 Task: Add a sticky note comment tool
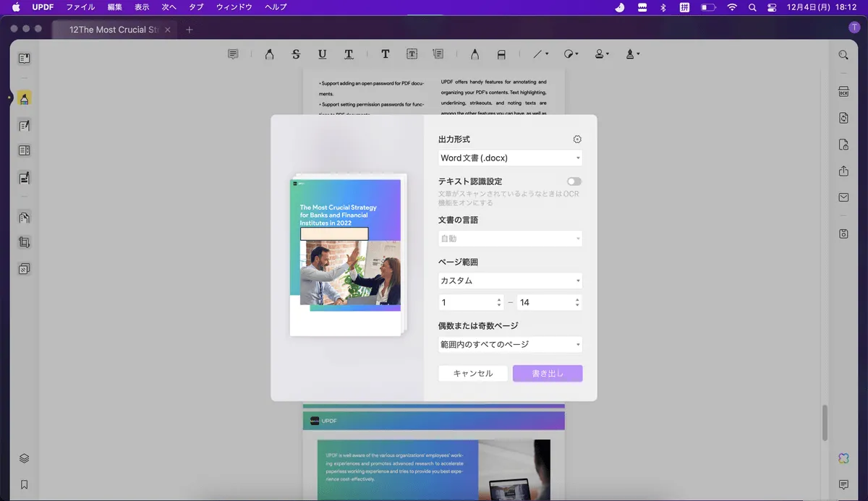click(x=233, y=54)
